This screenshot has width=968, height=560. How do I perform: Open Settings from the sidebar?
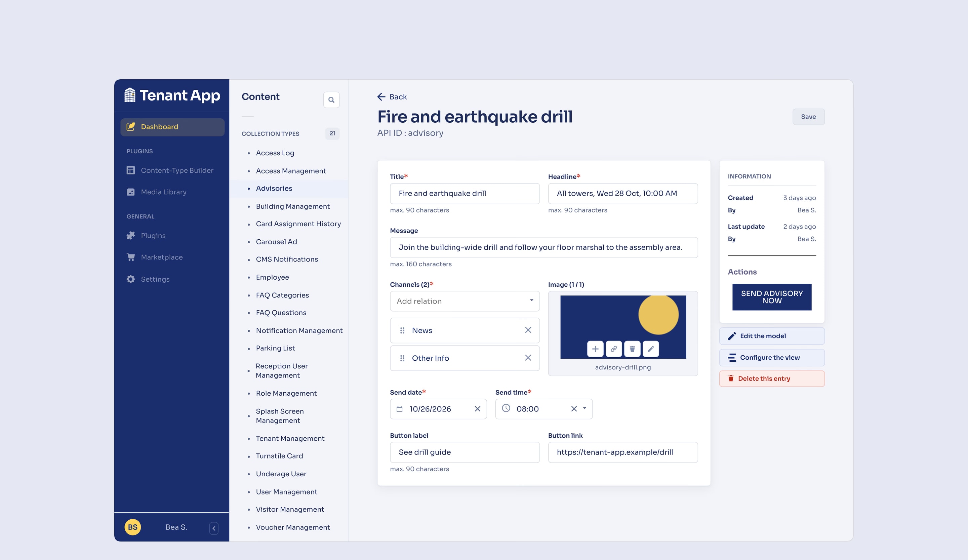click(x=155, y=279)
